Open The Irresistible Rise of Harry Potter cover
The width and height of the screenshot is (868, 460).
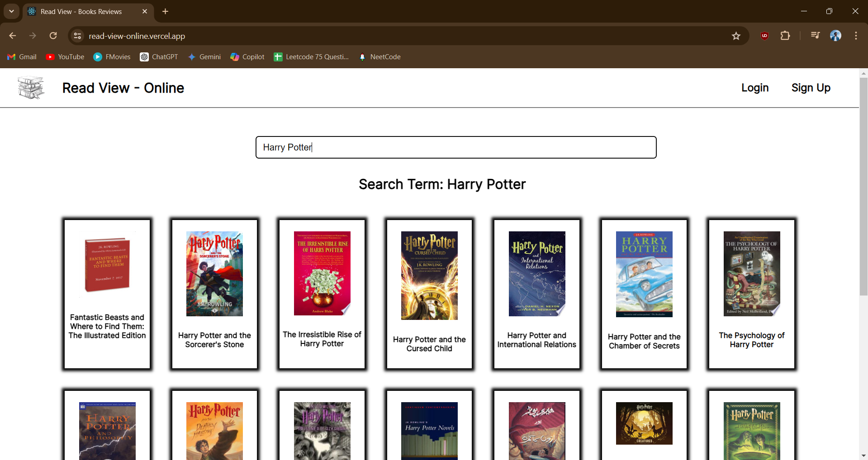322,273
